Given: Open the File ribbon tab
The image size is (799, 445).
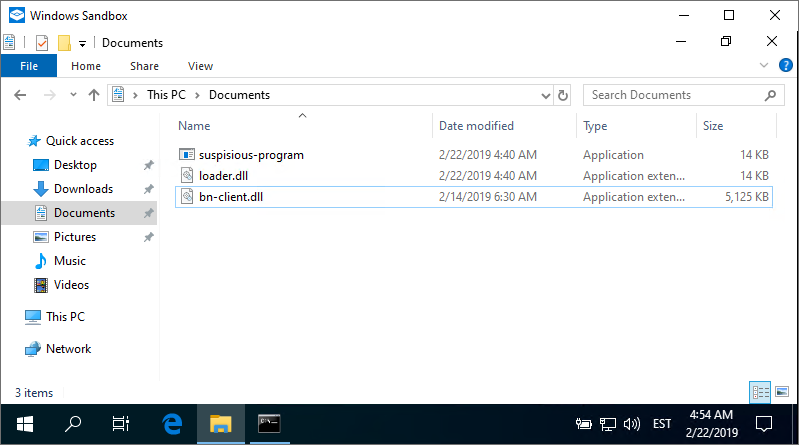Looking at the screenshot, I should [x=29, y=66].
